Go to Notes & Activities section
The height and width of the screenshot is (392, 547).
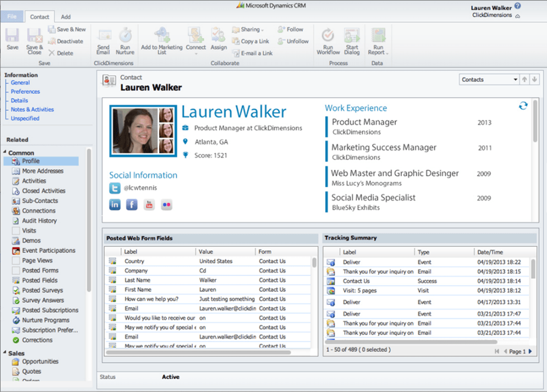click(32, 109)
